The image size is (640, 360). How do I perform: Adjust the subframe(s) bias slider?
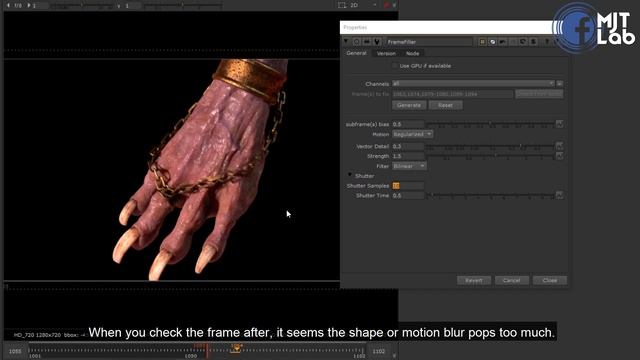[491, 124]
